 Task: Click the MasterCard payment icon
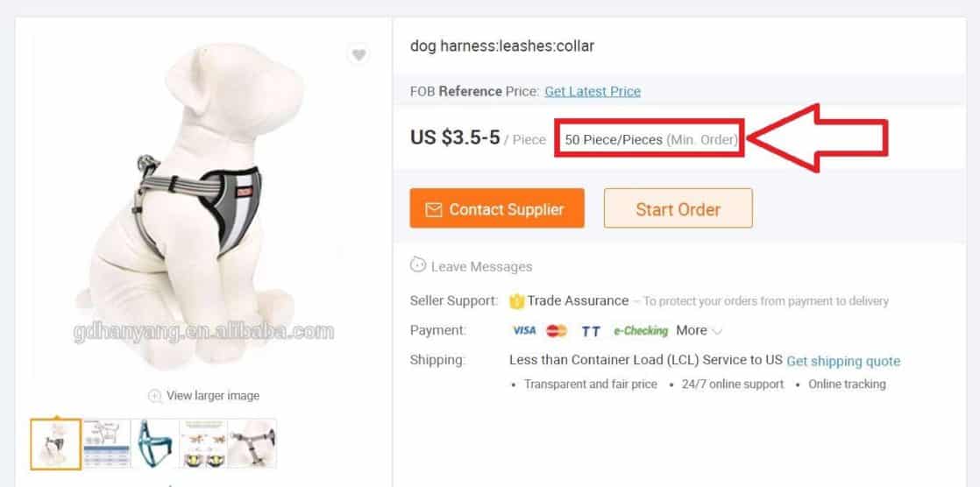pyautogui.click(x=557, y=330)
